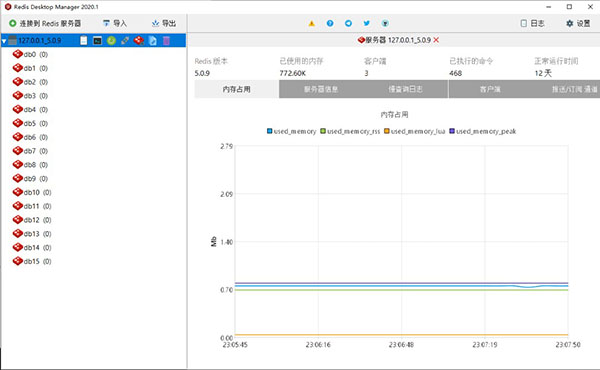The width and height of the screenshot is (600, 370).
Task: Click the Twitter bird icon
Action: (x=367, y=23)
